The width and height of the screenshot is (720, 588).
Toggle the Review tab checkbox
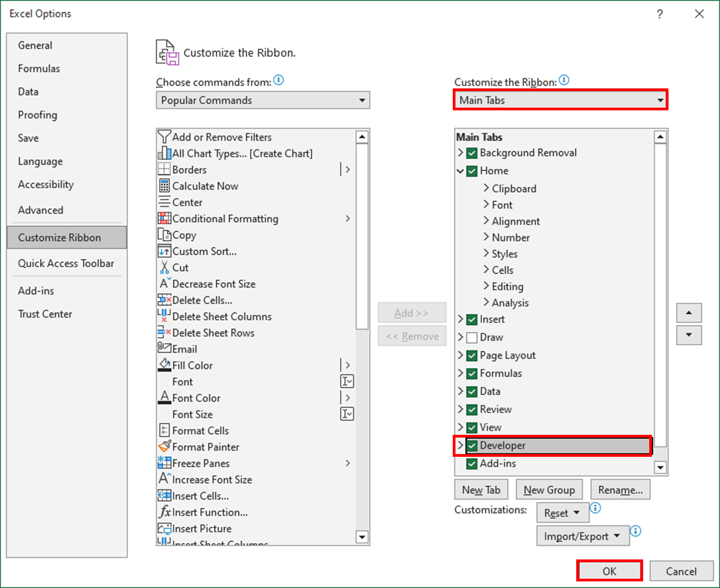click(471, 410)
